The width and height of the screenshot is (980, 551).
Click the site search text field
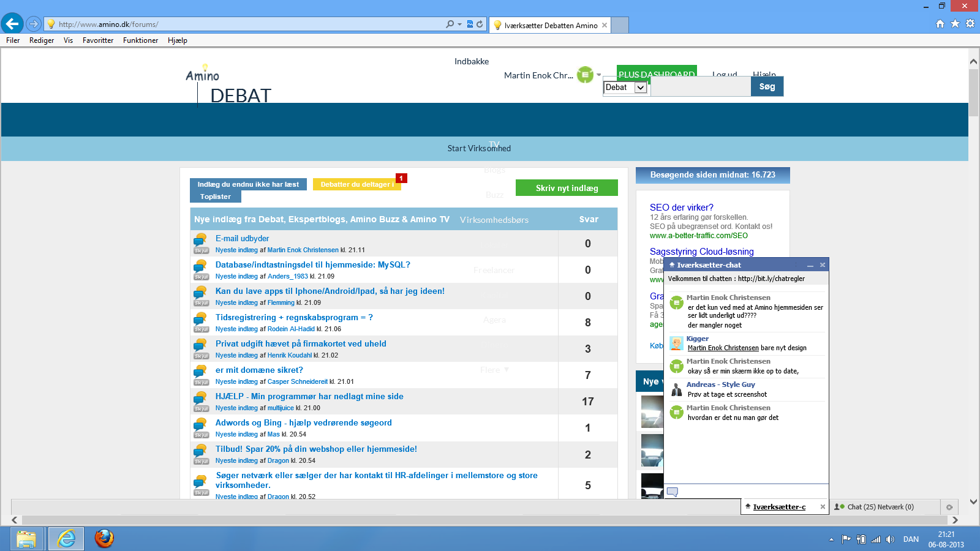click(x=700, y=86)
